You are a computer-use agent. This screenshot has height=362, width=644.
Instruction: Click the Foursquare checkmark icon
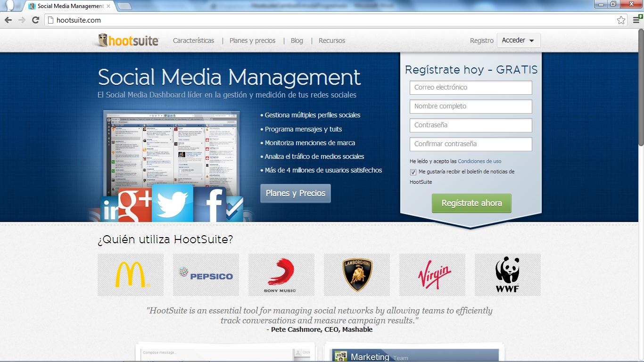click(235, 209)
